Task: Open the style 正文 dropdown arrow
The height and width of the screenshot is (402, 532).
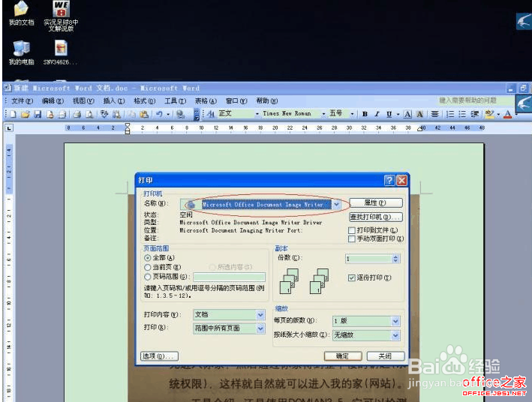Action: (x=257, y=114)
